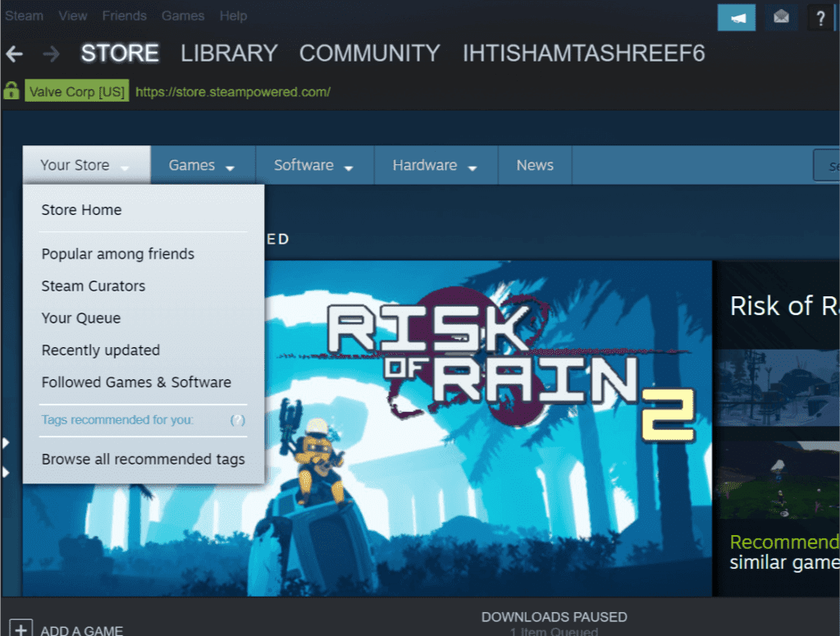Viewport: 840px width, 636px height.
Task: Select Steam Curators from the menu
Action: pyautogui.click(x=93, y=286)
